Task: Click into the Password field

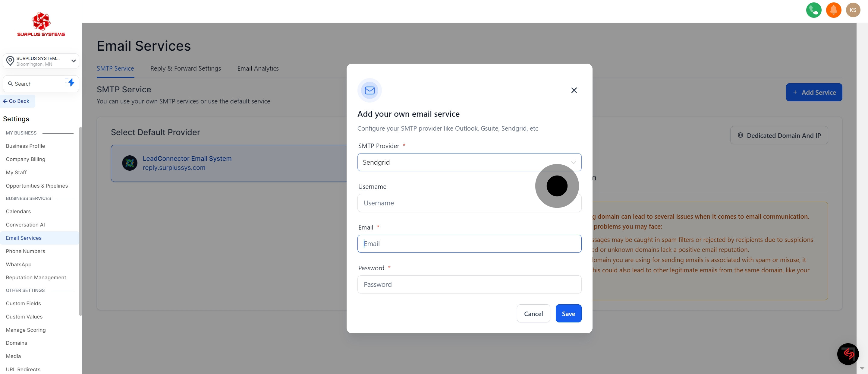Action: (469, 284)
